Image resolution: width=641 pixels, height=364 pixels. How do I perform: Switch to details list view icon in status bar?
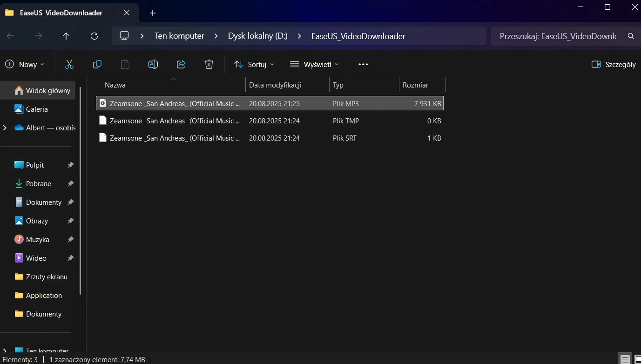pos(625,359)
